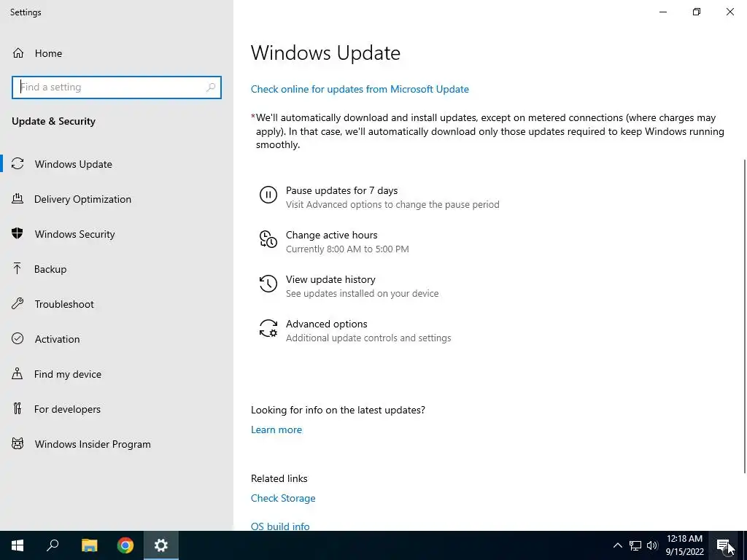Image resolution: width=747 pixels, height=560 pixels.
Task: Click the Windows Security shield icon
Action: point(18,234)
